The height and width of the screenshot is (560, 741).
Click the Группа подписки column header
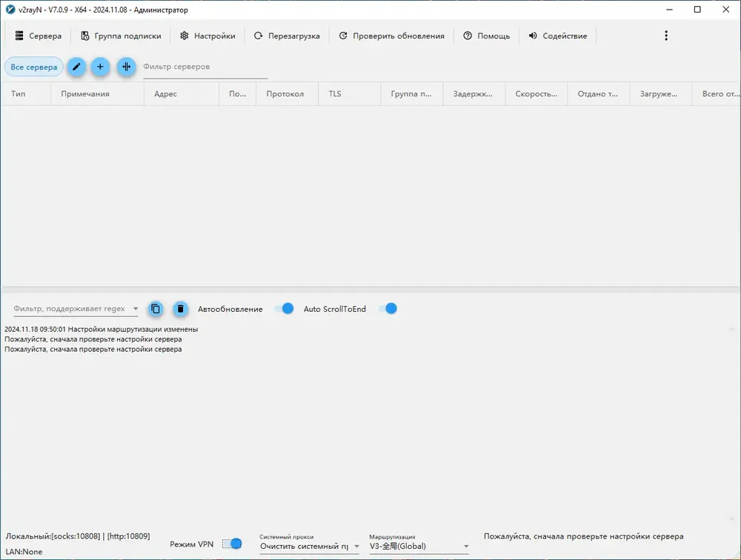pos(411,93)
